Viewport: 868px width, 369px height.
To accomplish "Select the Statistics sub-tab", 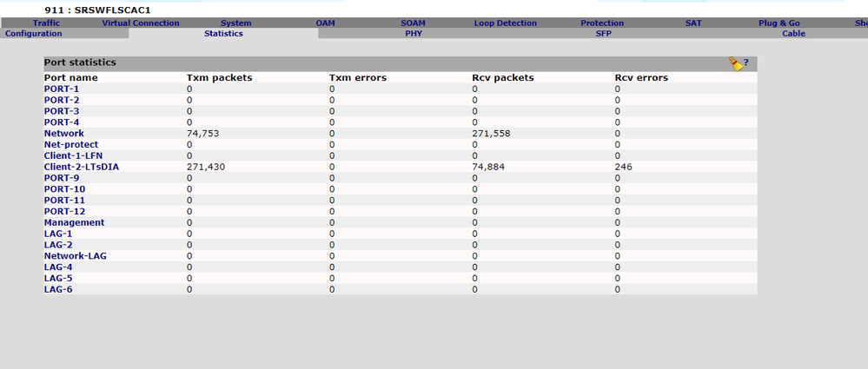I will click(223, 34).
